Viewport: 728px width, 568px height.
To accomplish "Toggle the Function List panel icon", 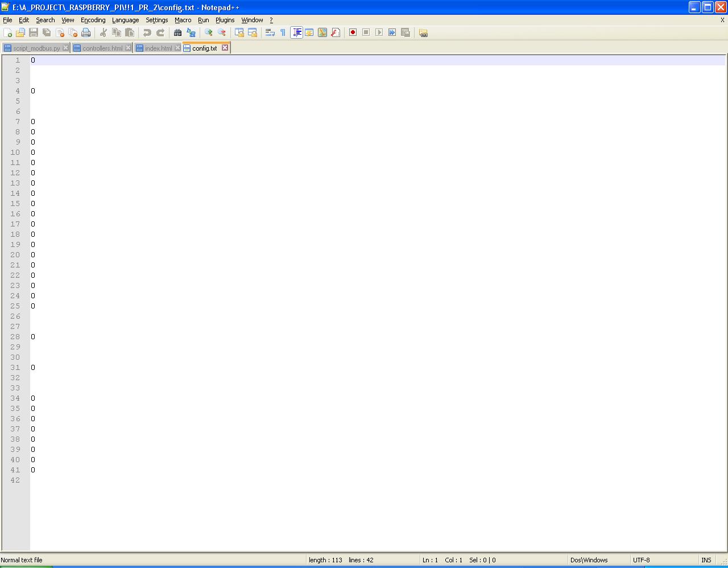I will 336,32.
